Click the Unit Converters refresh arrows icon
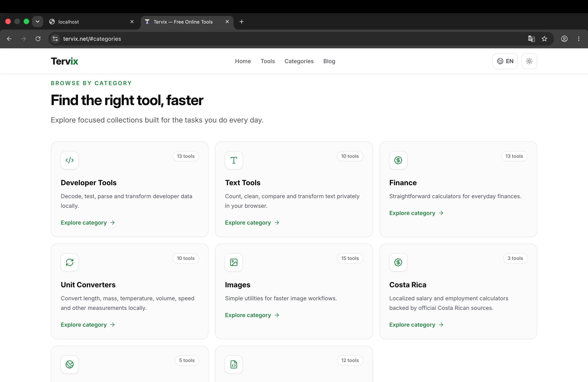 tap(69, 262)
